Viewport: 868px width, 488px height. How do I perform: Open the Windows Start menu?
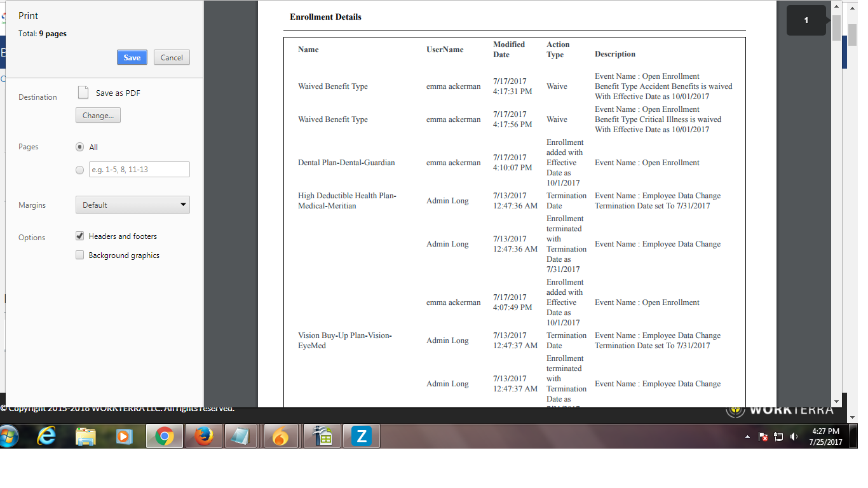tap(8, 437)
